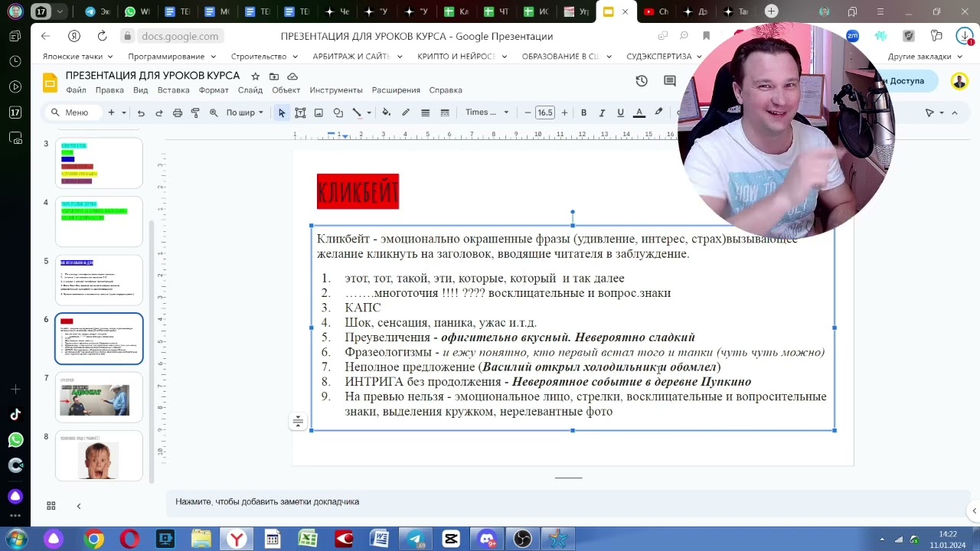
Task: Open the Слайд menu
Action: tap(250, 90)
